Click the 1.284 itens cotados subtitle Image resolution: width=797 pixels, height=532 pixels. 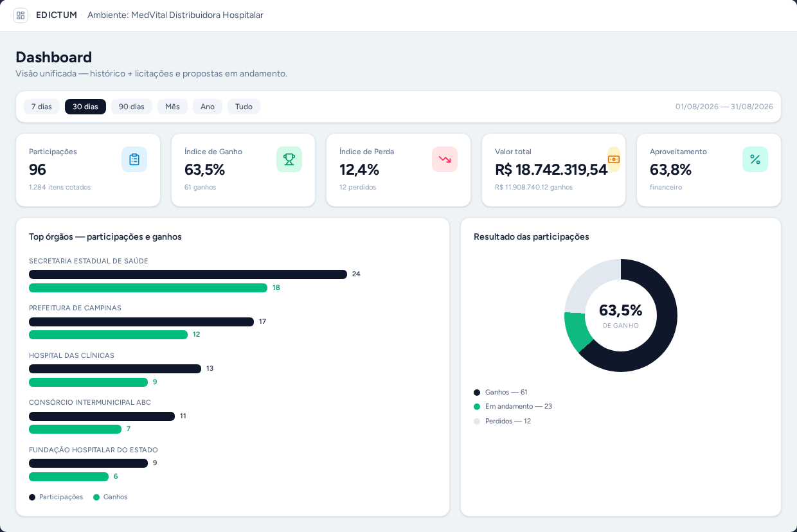click(60, 187)
